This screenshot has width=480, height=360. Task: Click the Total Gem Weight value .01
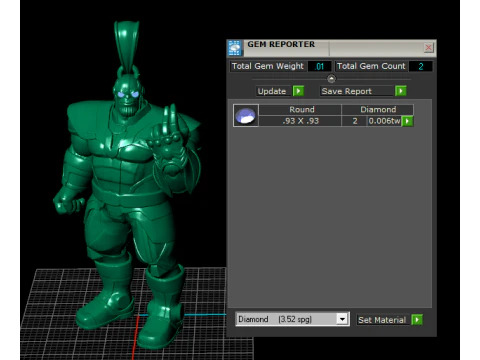click(320, 66)
